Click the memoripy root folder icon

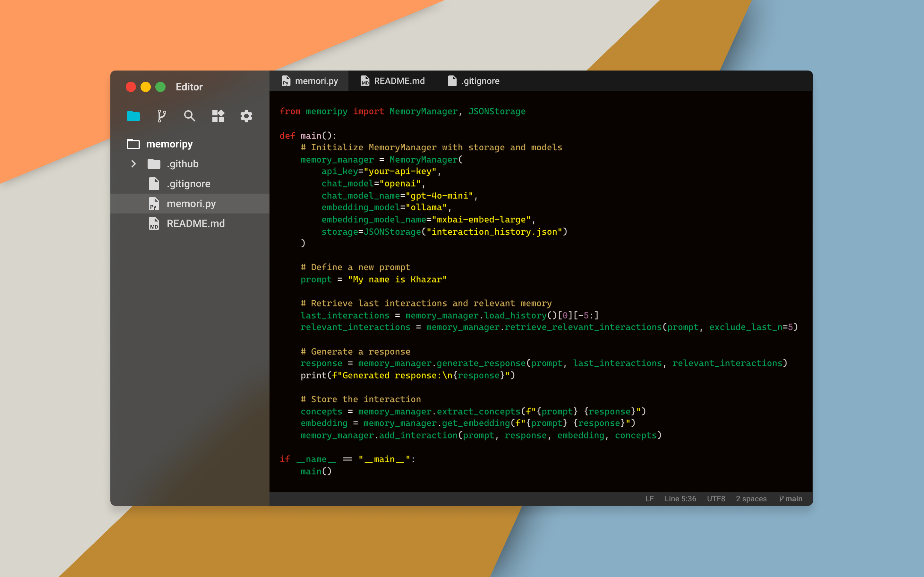(x=133, y=144)
